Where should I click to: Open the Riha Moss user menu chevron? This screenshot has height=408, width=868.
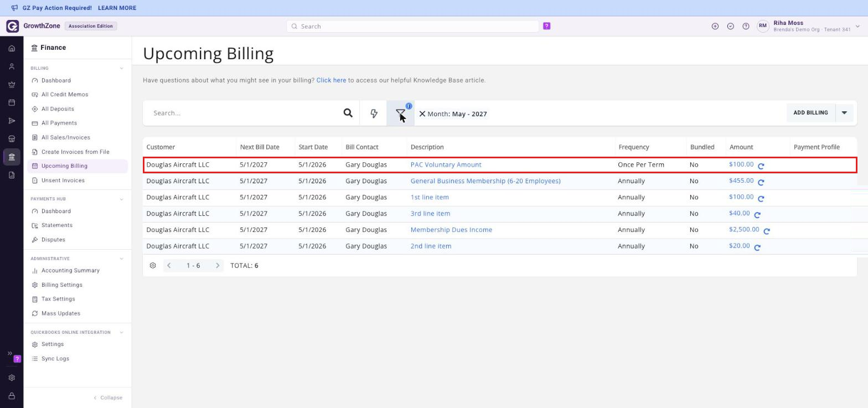pyautogui.click(x=857, y=26)
